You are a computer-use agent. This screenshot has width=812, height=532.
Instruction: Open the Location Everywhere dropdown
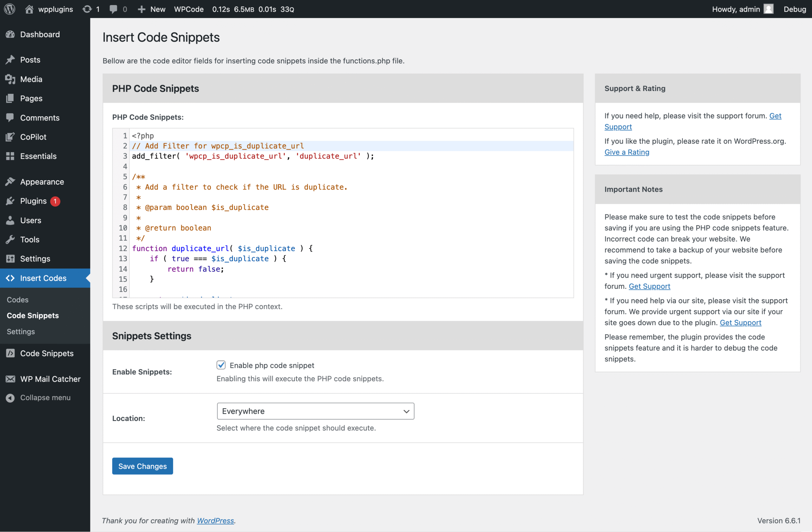click(315, 411)
